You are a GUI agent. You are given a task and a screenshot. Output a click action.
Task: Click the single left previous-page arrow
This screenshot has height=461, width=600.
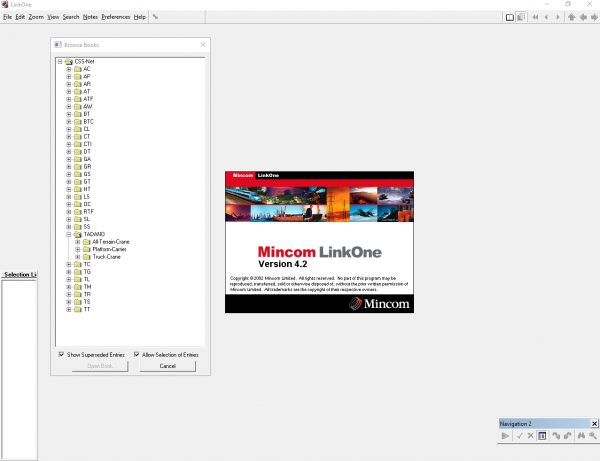pyautogui.click(x=546, y=17)
